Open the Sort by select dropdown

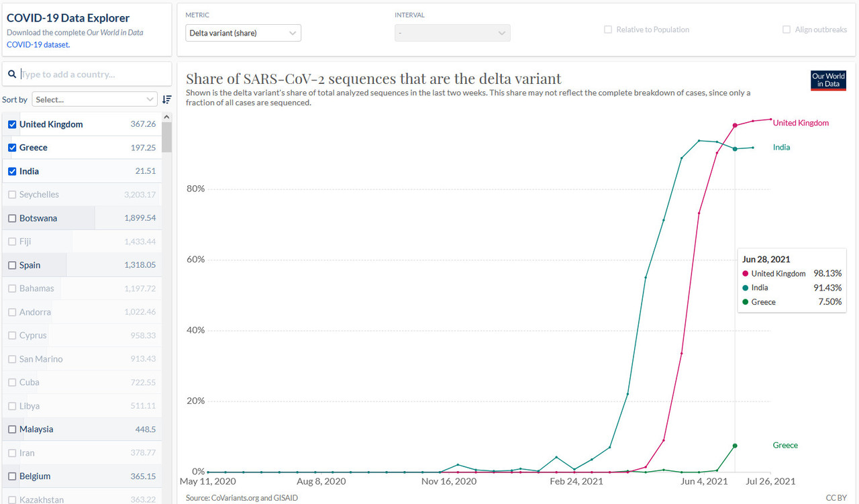(95, 99)
